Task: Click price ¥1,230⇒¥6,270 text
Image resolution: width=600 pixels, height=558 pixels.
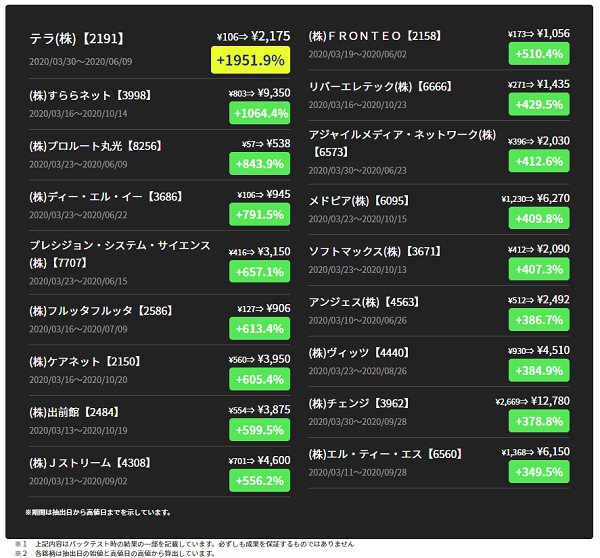Action: tap(536, 198)
